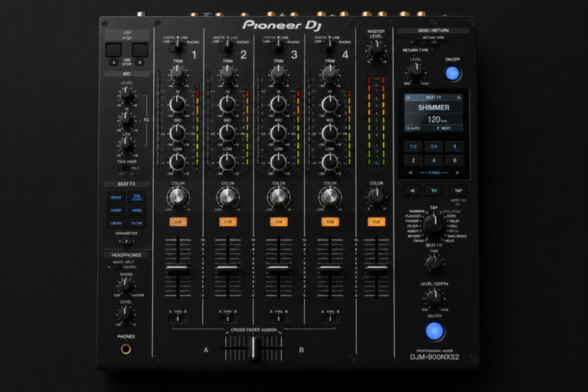Touch the BEAT option on the FX display

448,129
